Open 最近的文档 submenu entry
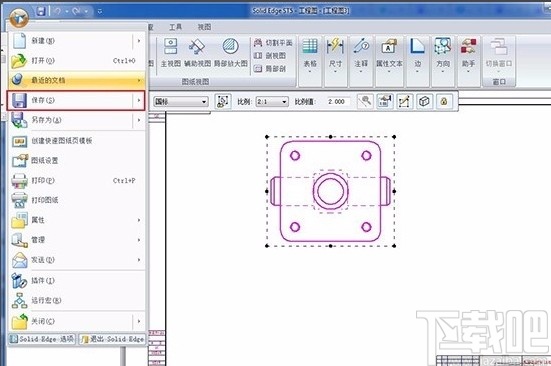This screenshot has height=366, width=551. point(77,80)
